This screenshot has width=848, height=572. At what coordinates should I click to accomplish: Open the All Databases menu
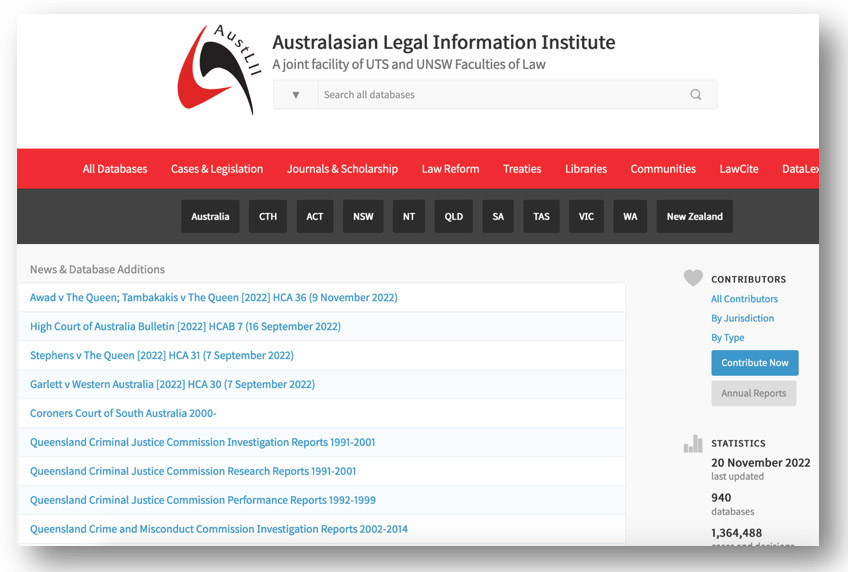click(115, 169)
